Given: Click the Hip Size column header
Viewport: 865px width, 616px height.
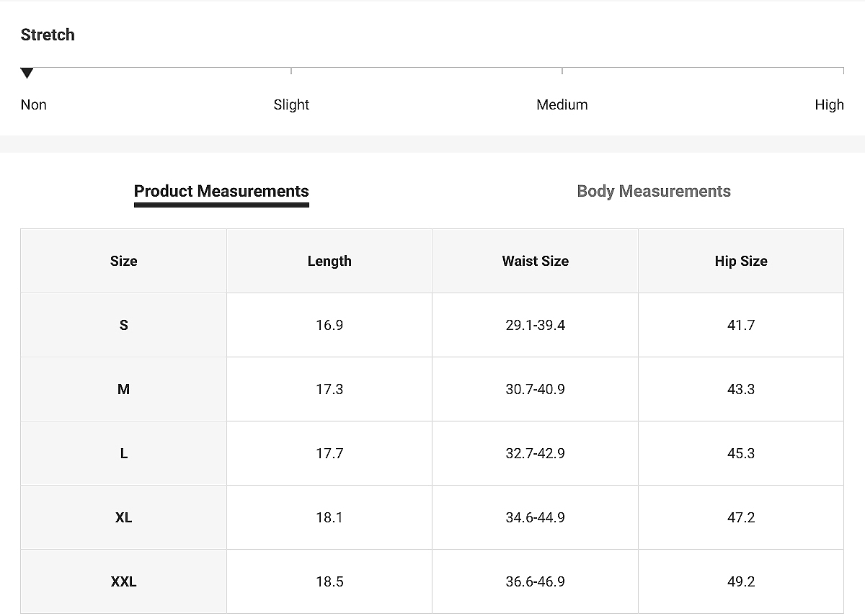Looking at the screenshot, I should coord(741,261).
